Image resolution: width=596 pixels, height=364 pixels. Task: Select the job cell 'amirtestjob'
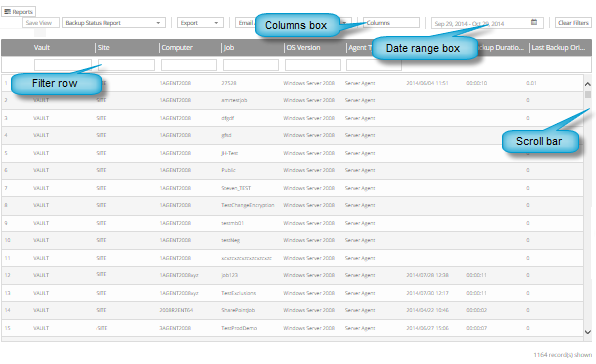click(x=234, y=100)
